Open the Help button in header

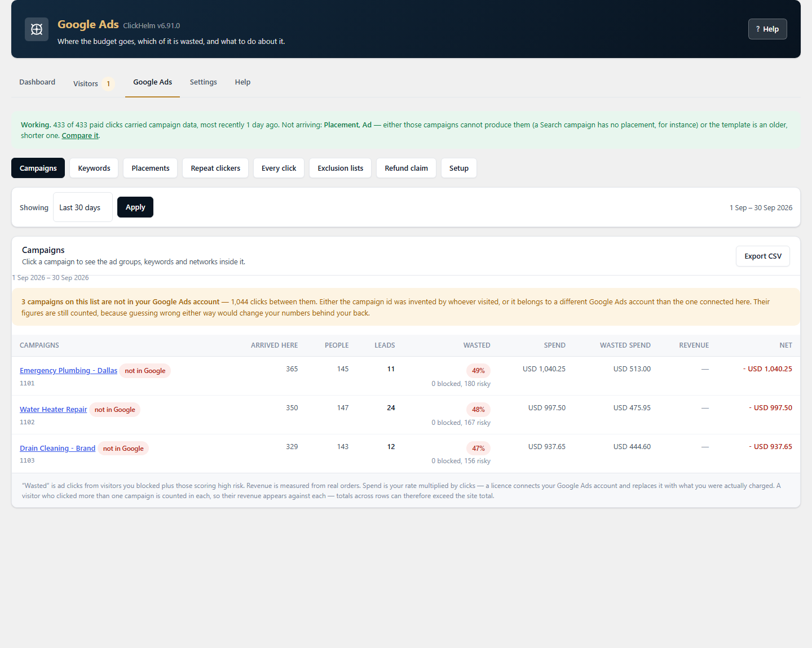[x=767, y=29]
